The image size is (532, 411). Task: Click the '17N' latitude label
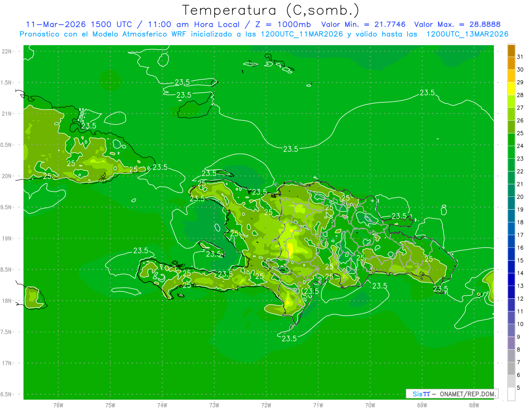(x=7, y=364)
